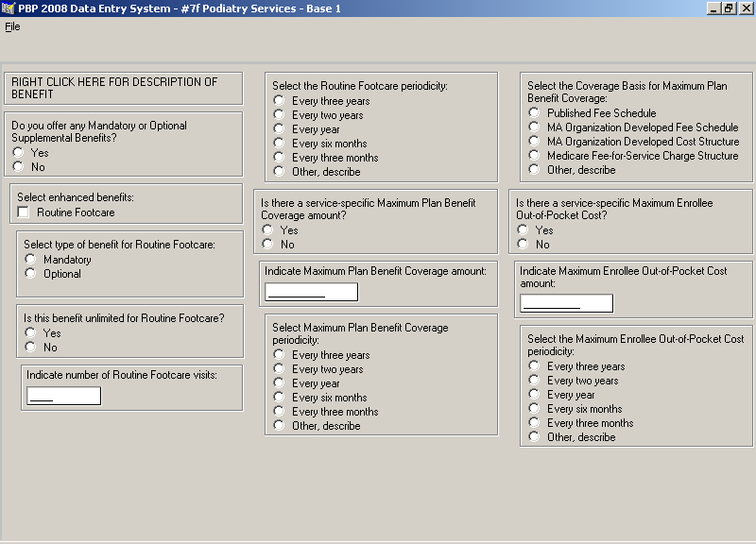Choose Mandatory benefit type for Routine Footcare
756x544 pixels.
tap(30, 259)
